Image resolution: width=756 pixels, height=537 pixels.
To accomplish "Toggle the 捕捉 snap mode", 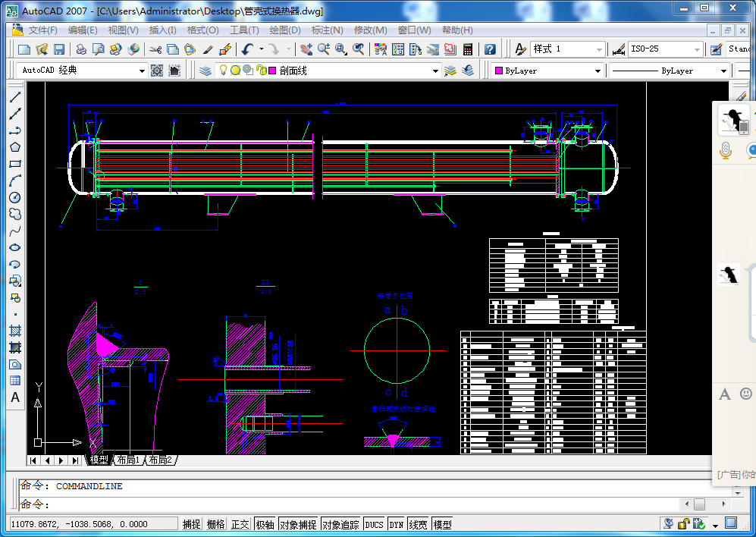I will [x=192, y=524].
